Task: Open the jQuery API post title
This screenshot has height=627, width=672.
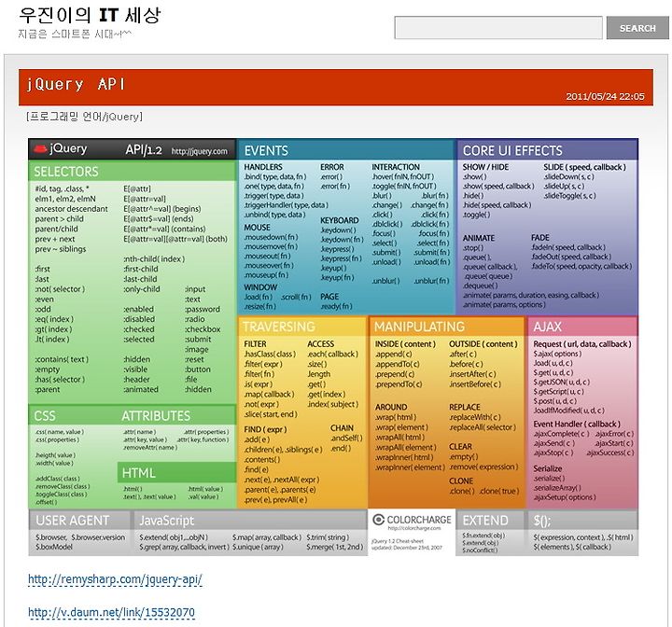Action: click(x=77, y=84)
